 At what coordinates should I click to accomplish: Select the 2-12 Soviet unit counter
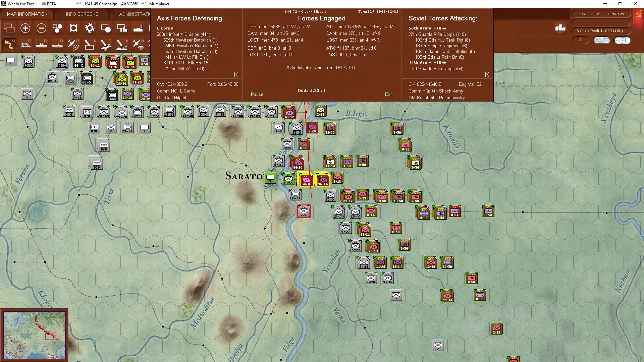[496, 329]
